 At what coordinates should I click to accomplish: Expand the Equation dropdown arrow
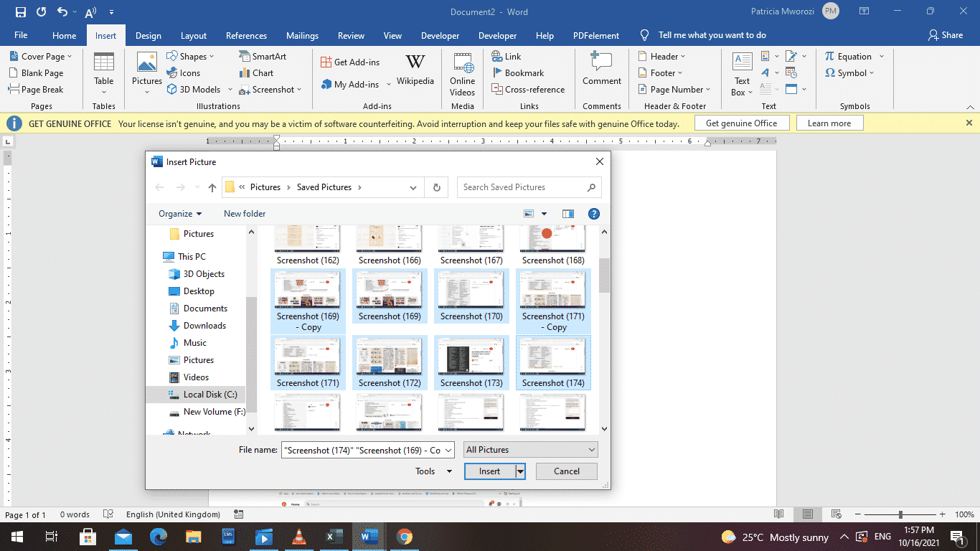[882, 57]
